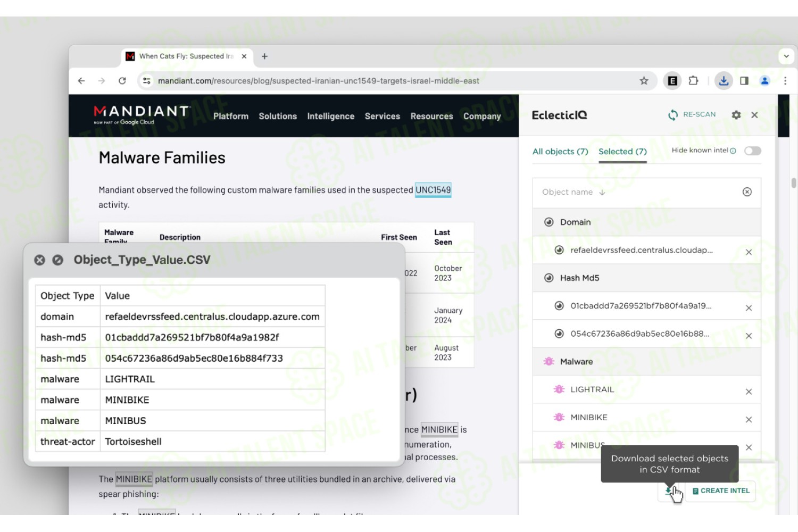Screen dimensions: 798x532
Task: Select the MINIBIKE malware icon
Action: click(559, 418)
